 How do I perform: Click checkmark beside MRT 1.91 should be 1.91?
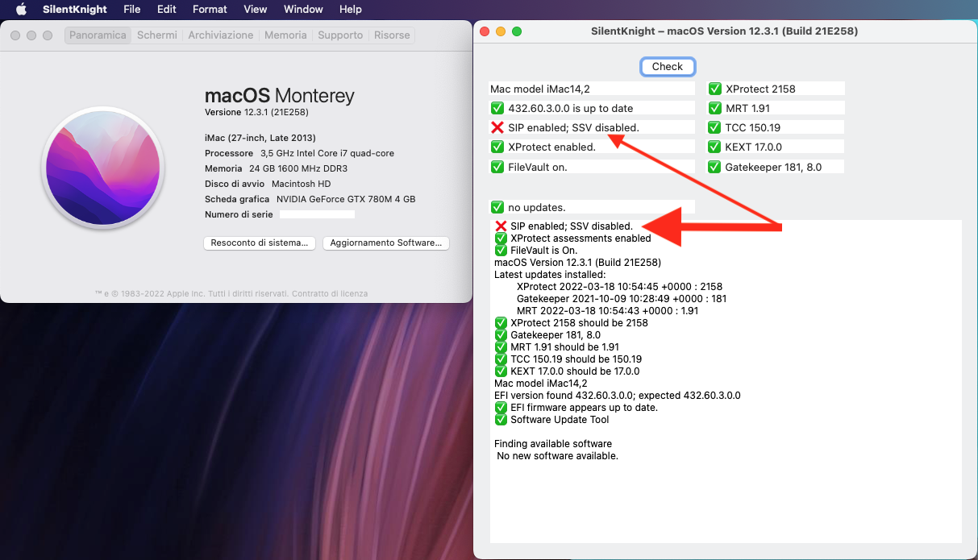(x=501, y=347)
